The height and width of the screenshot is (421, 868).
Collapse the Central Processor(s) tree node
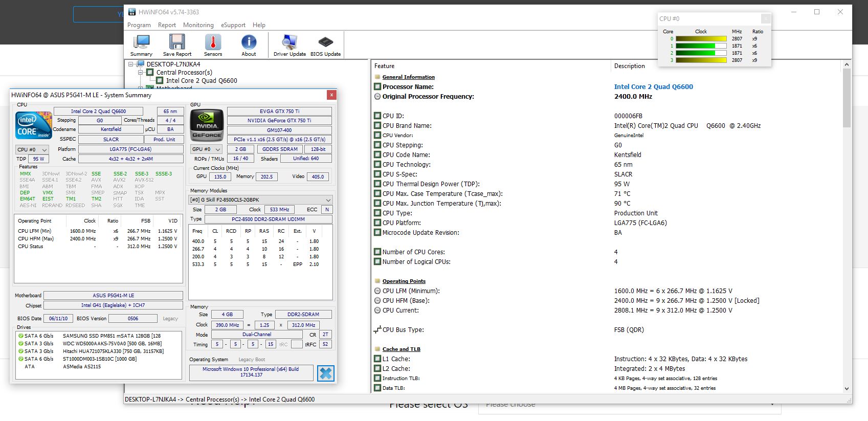(x=141, y=72)
